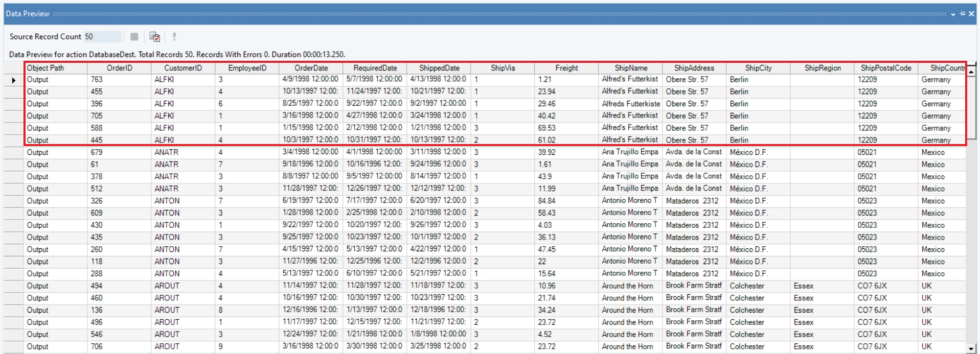Pin the Data Preview panel
The image size is (980, 354).
coord(962,14)
